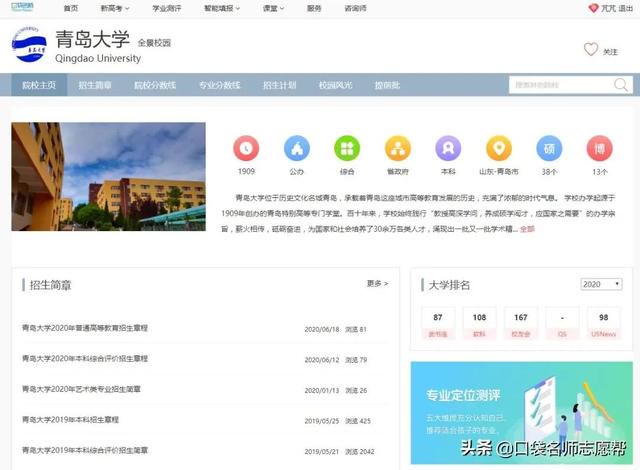Click the date 2019/05/21
Viewport: 640px width, 470px height.
pos(322,452)
